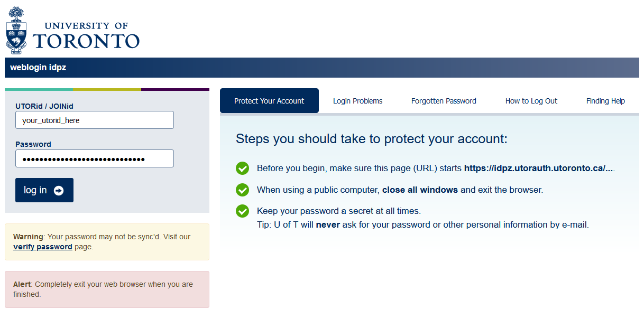Click green checkmark beside close all windows tip
Screen dimensions: 644x328
[242, 190]
